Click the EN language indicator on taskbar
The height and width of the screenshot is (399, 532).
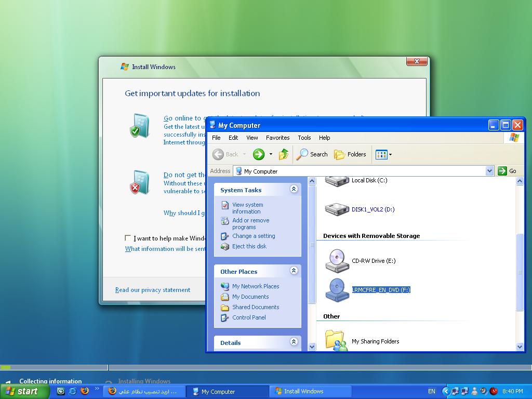point(431,392)
